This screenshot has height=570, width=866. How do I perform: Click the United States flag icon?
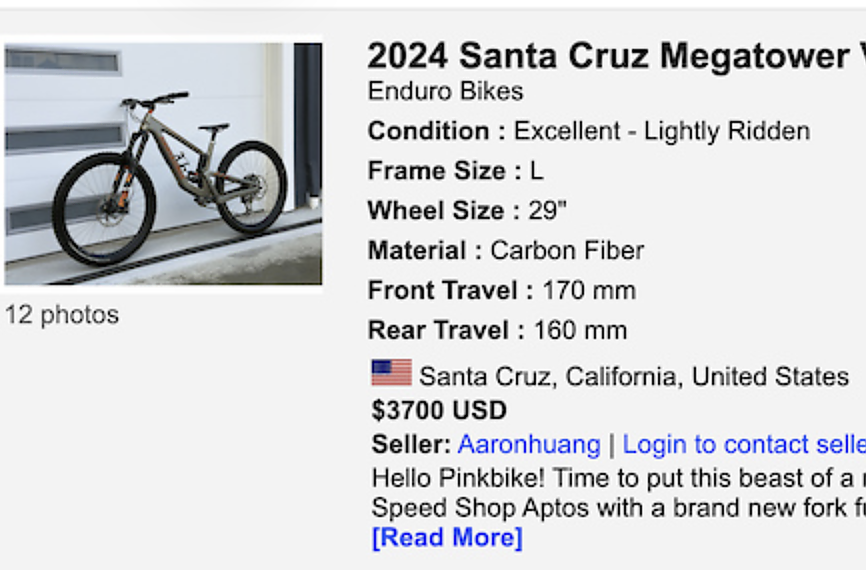(391, 374)
